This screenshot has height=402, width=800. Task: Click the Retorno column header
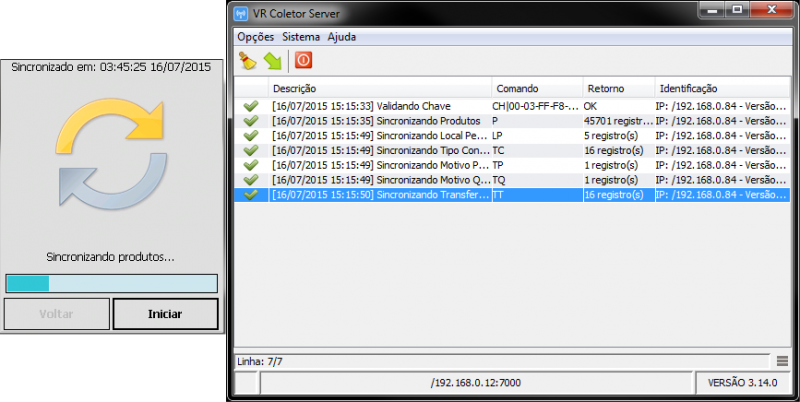619,88
